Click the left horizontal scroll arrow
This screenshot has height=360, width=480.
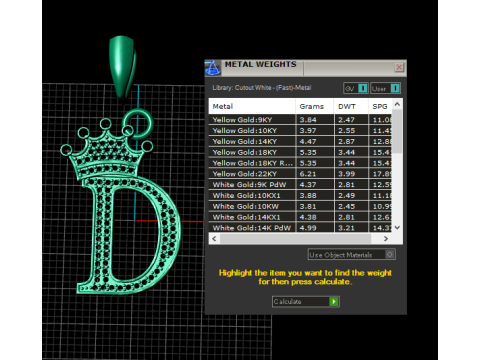(214, 239)
